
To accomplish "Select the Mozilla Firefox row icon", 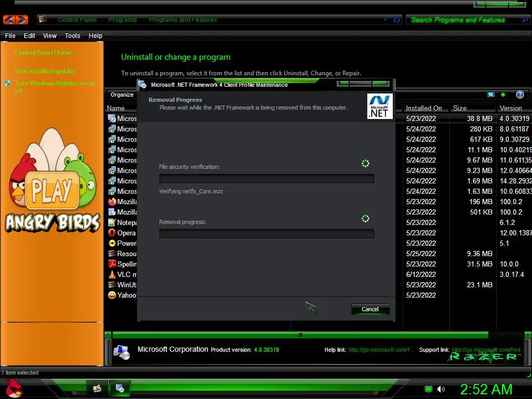I will (112, 202).
